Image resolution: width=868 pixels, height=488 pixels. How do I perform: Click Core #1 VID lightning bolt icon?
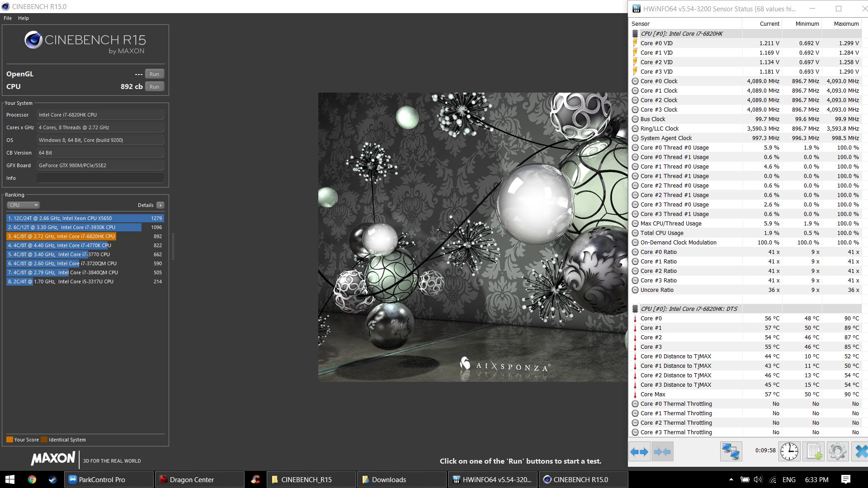[635, 52]
